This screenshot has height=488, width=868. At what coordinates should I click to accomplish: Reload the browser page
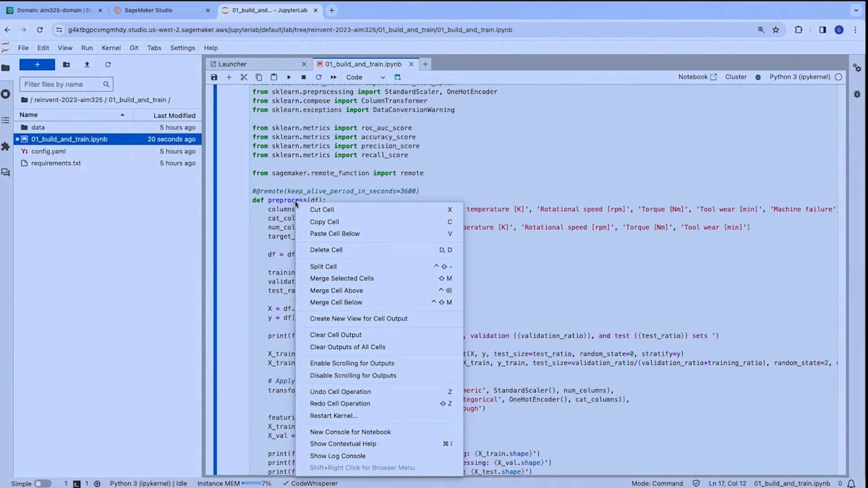[40, 30]
